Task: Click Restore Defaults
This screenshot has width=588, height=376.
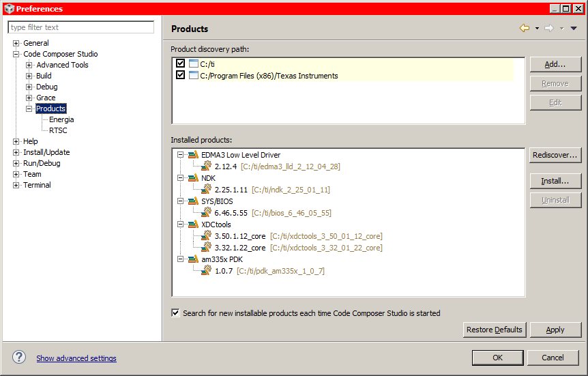Action: [x=495, y=330]
